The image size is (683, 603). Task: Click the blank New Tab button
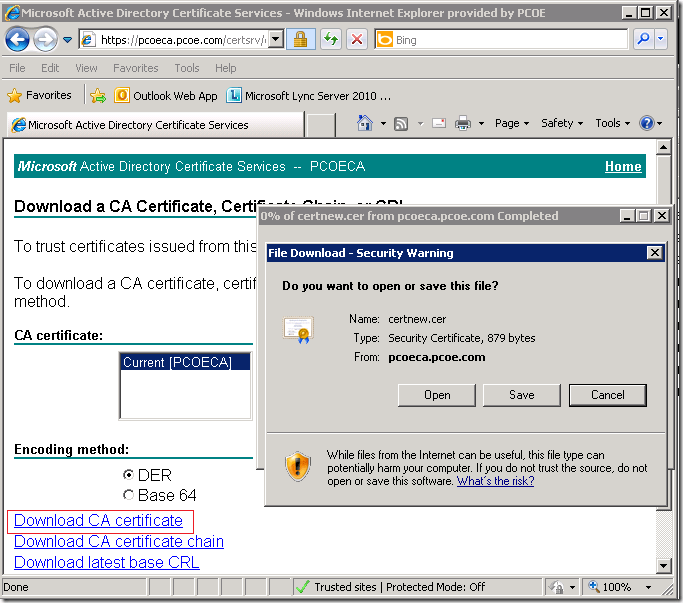[x=321, y=125]
